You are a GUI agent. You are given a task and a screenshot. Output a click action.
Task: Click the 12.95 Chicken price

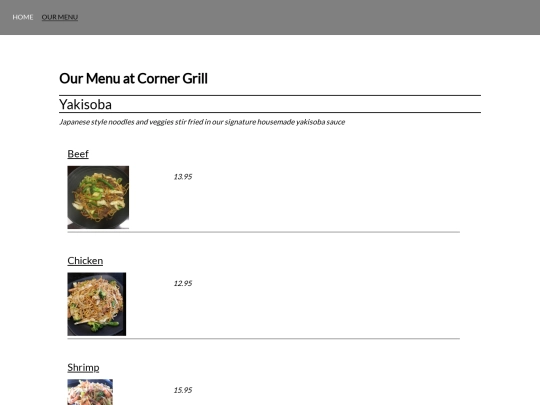[183, 283]
